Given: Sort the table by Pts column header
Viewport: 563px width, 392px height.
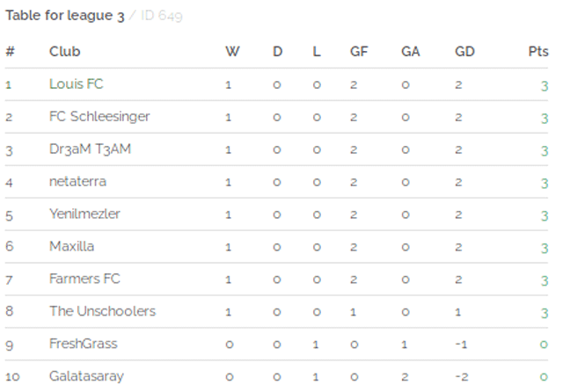Looking at the screenshot, I should pyautogui.click(x=537, y=51).
